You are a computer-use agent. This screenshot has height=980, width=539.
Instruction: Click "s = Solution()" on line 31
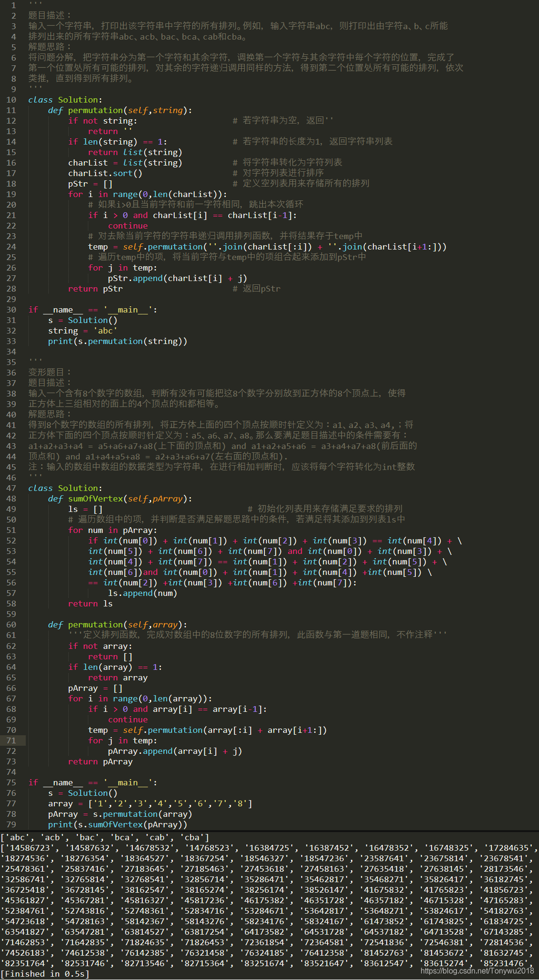coord(83,320)
